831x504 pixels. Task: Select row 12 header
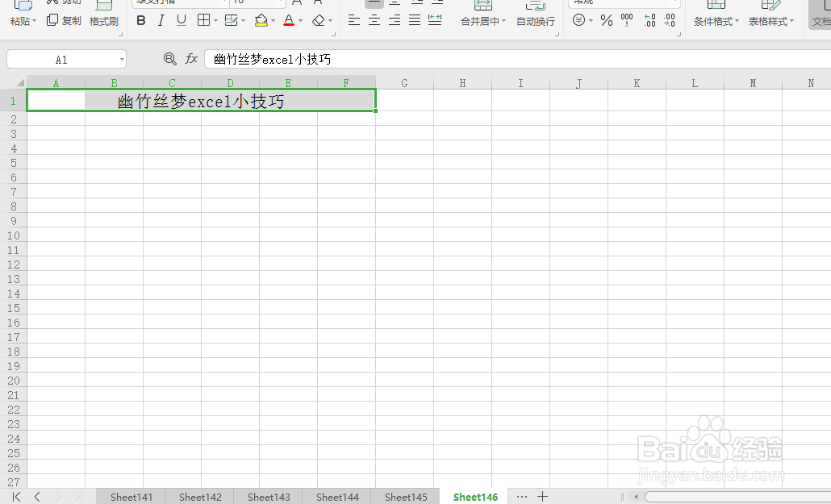[13, 264]
